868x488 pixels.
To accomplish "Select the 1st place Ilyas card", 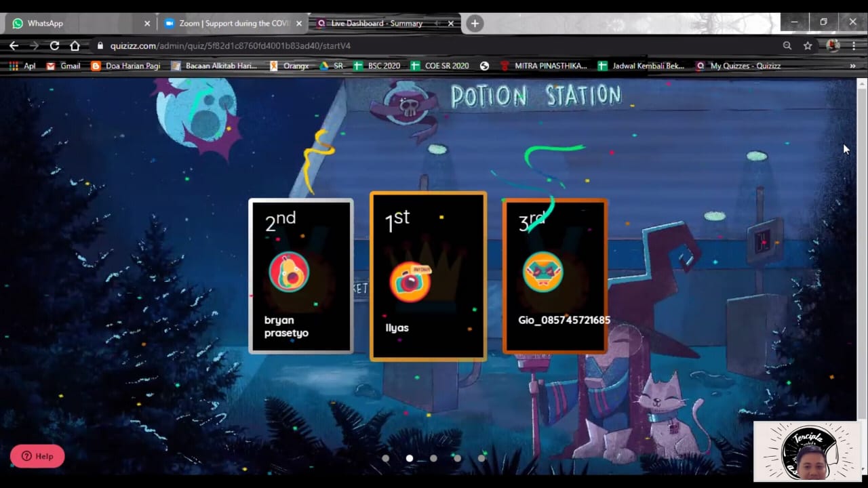I will point(428,275).
